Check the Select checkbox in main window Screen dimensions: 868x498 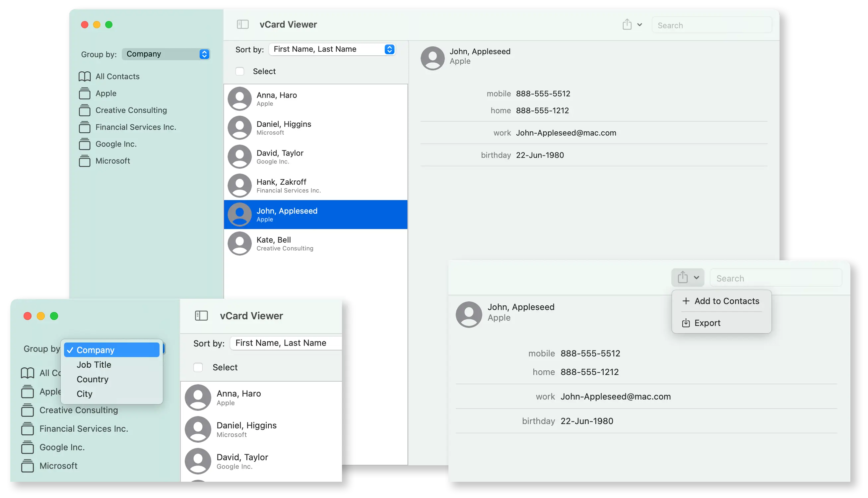(239, 72)
